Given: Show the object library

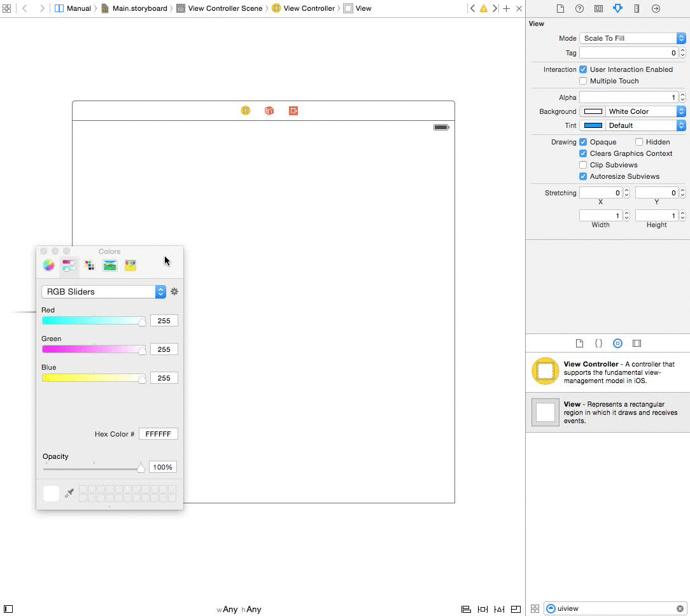Looking at the screenshot, I should tap(618, 343).
